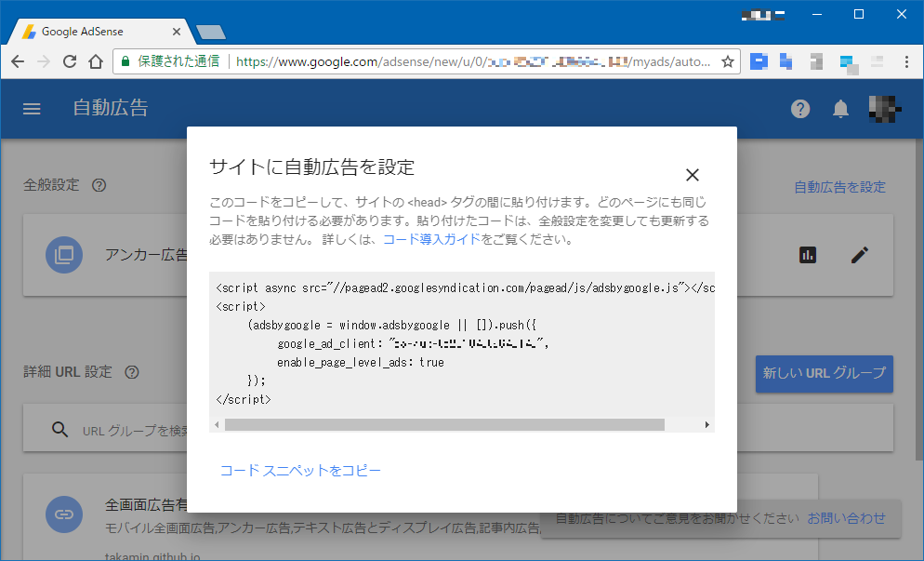The image size is (924, 561).
Task: Open the account avatar in header
Action: coord(885,109)
